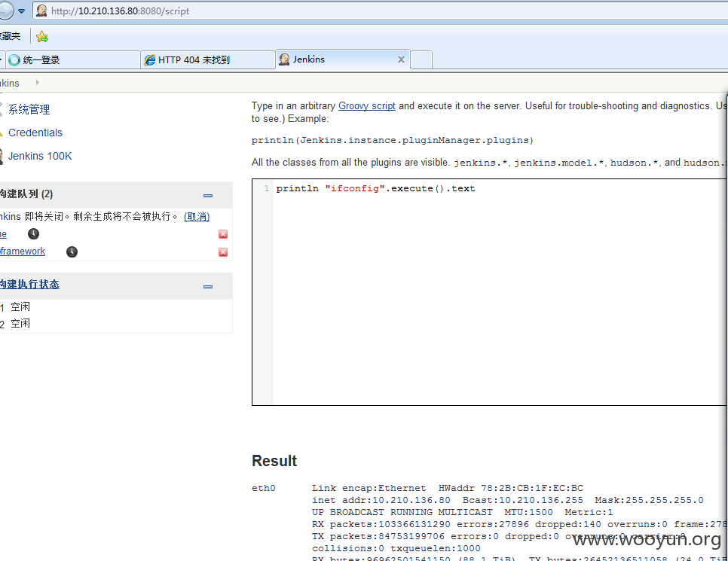
Task: Open the browser back-history dropdown arrow
Action: pyautogui.click(x=21, y=11)
